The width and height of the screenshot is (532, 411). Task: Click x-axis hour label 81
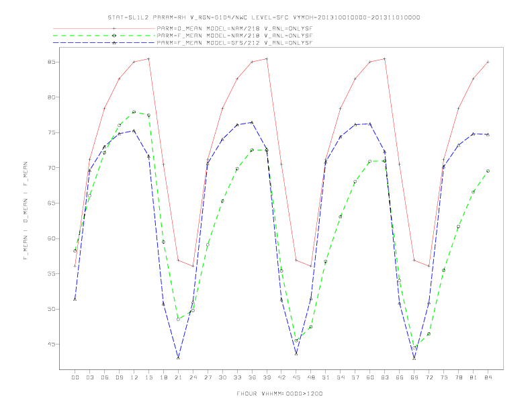pyautogui.click(x=474, y=377)
